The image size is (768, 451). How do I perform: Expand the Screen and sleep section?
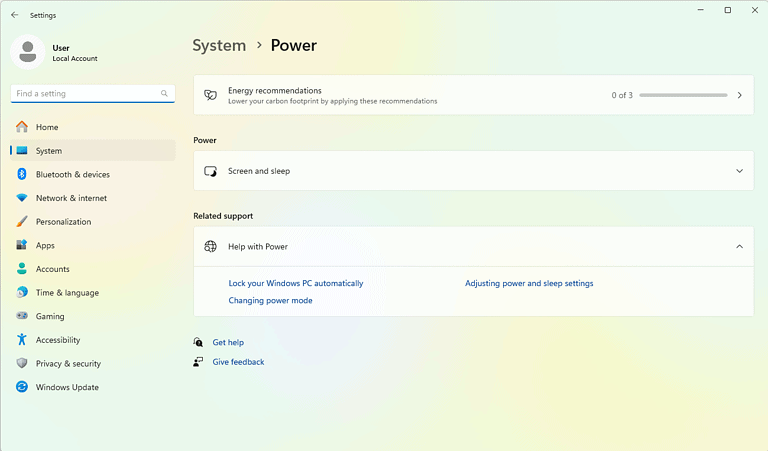pos(739,171)
